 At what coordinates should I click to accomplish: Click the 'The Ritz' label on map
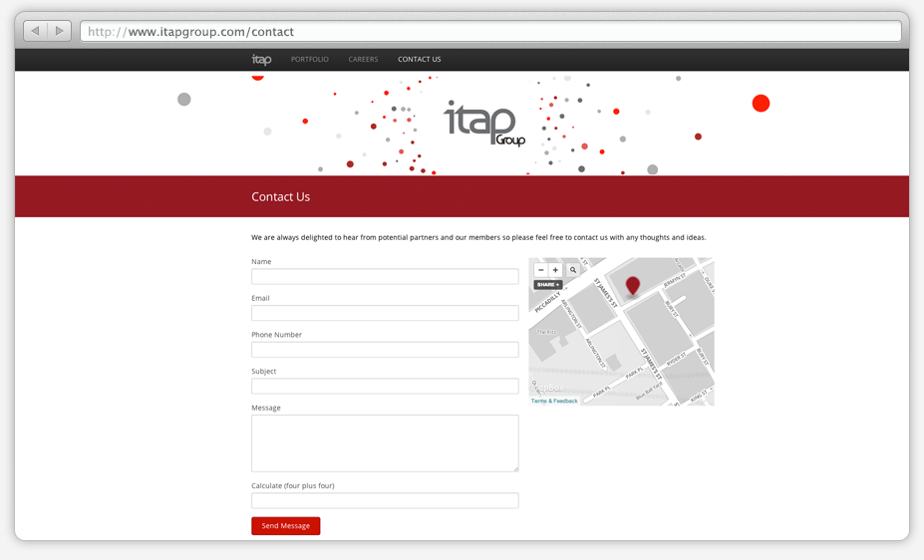(x=546, y=332)
